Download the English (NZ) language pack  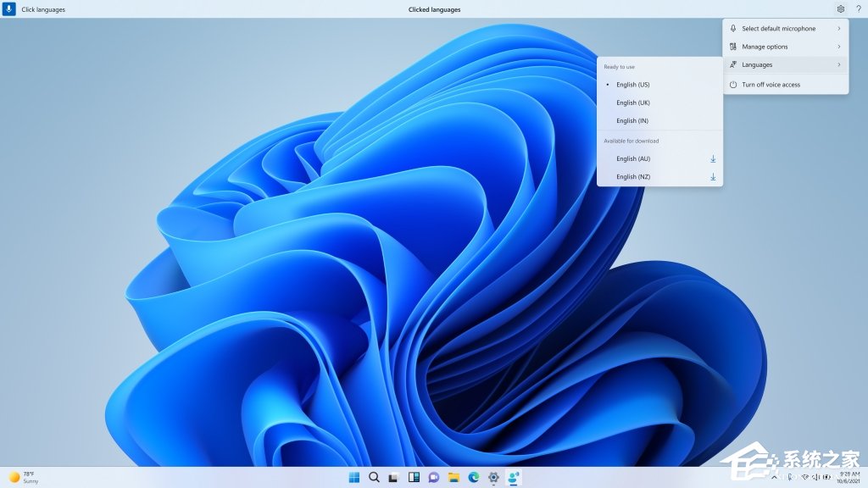coord(713,177)
